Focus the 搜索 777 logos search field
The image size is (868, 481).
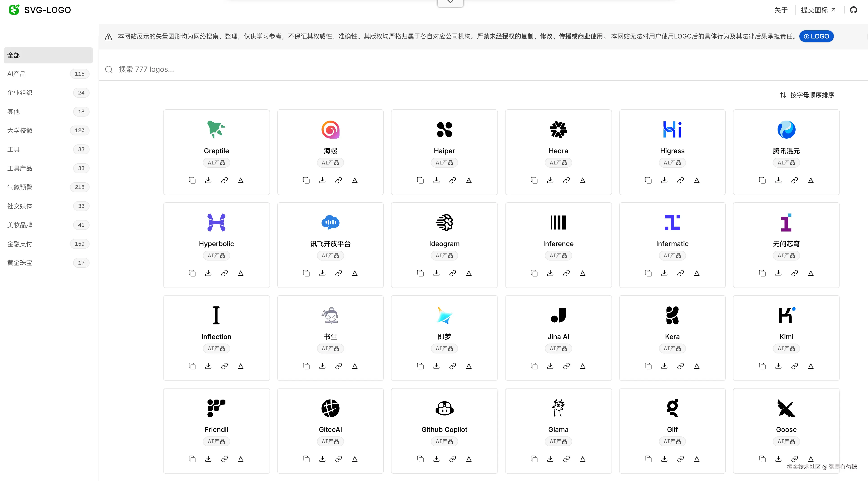tap(483, 69)
